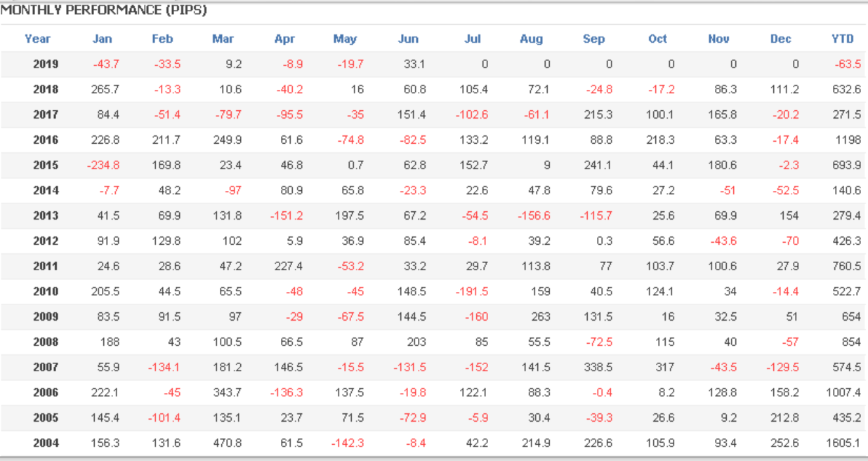Click the 338.5 September 2007 cell
This screenshot has width=868, height=461.
[598, 367]
